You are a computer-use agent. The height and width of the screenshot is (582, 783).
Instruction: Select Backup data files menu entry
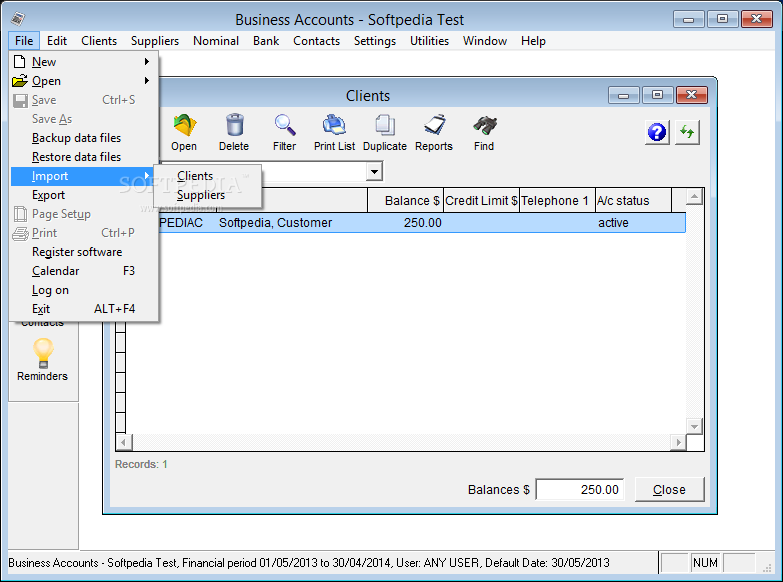click(84, 138)
